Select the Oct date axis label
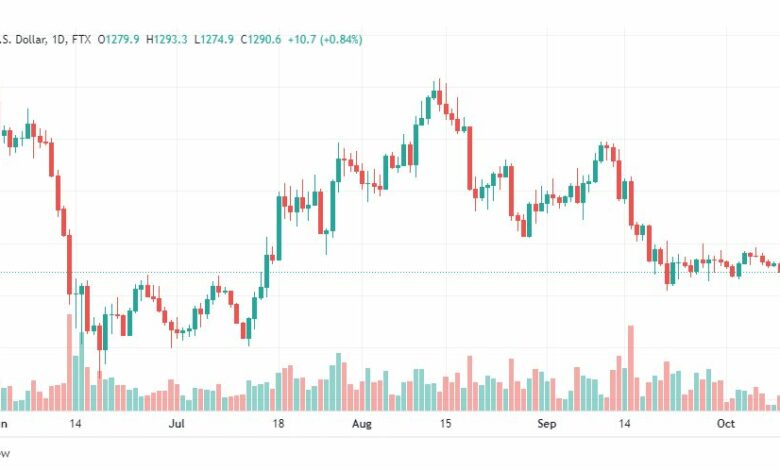 [726, 424]
